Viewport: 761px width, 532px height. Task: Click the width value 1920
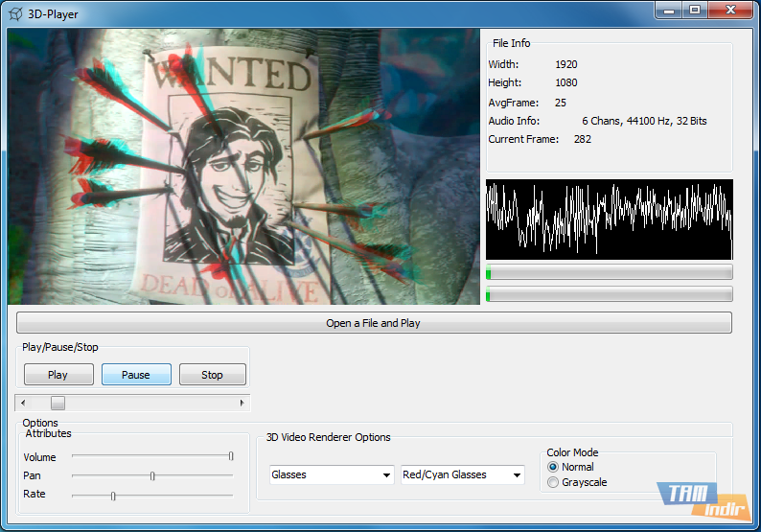coord(566,64)
